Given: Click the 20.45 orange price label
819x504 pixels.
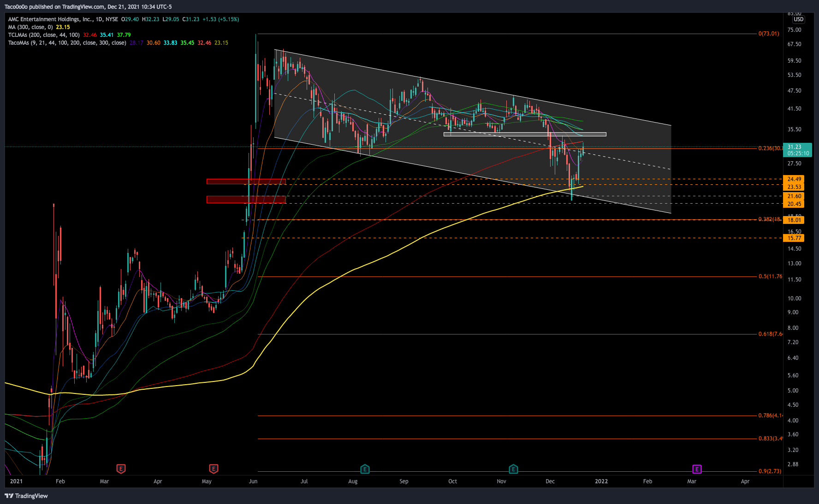Looking at the screenshot, I should tap(794, 204).
